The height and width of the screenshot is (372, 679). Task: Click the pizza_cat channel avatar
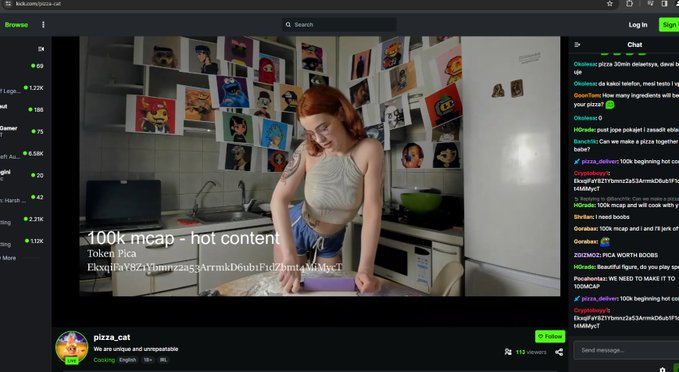(71, 346)
